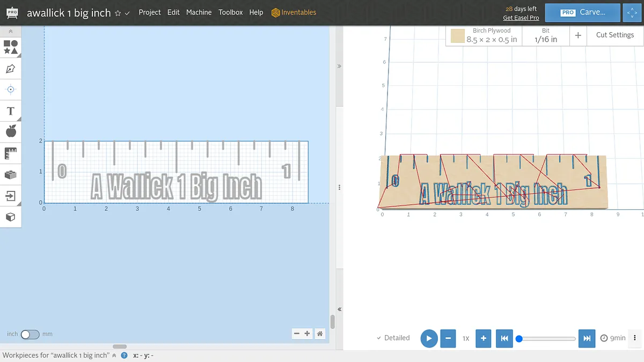This screenshot has width=644, height=362.
Task: Expand the Workpieces panel
Action: click(x=114, y=355)
